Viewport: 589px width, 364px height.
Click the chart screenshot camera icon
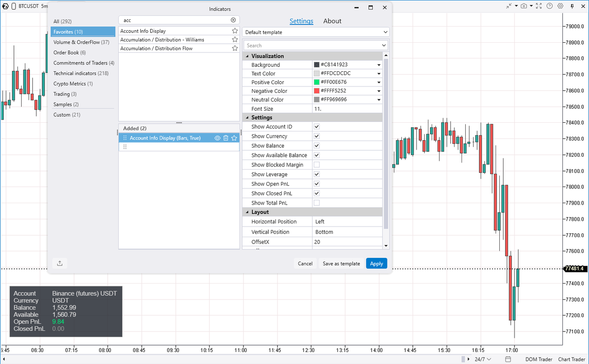click(x=523, y=6)
